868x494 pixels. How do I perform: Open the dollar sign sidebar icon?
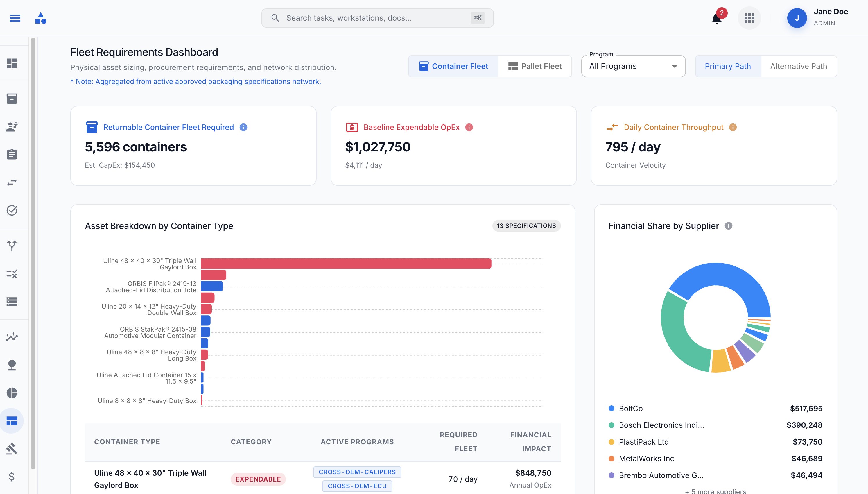pyautogui.click(x=12, y=477)
